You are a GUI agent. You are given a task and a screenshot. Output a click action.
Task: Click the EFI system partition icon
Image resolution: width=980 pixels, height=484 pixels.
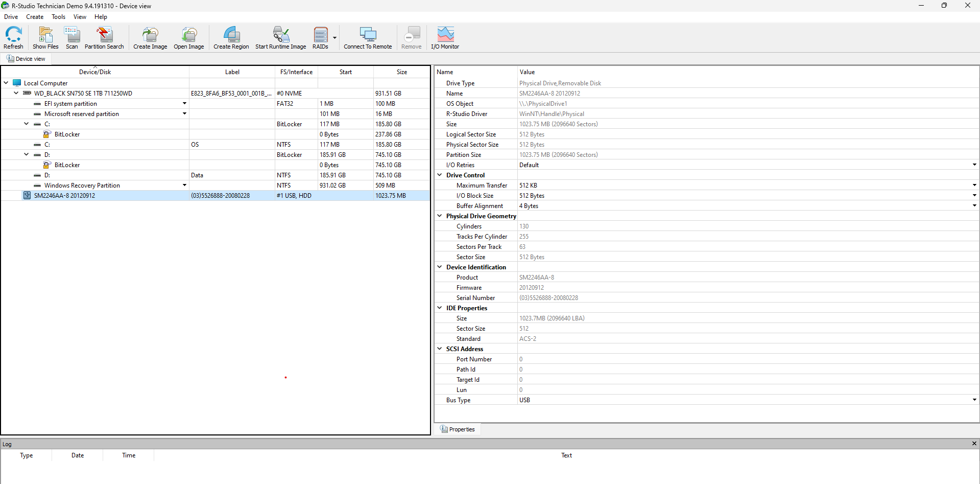(37, 104)
